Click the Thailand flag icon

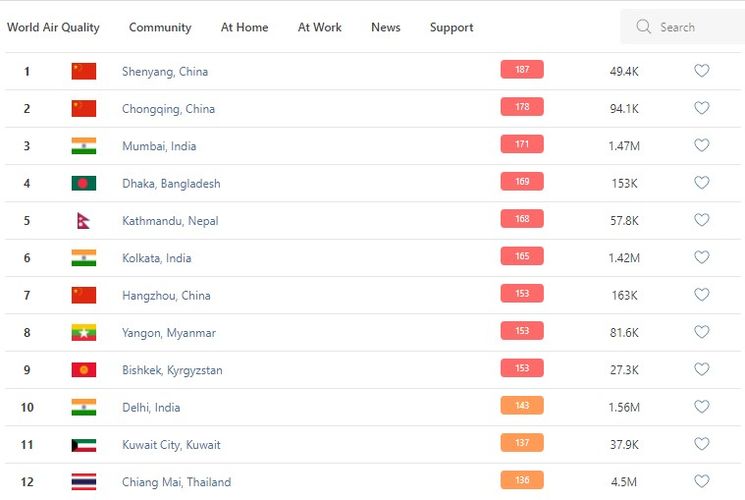point(84,482)
